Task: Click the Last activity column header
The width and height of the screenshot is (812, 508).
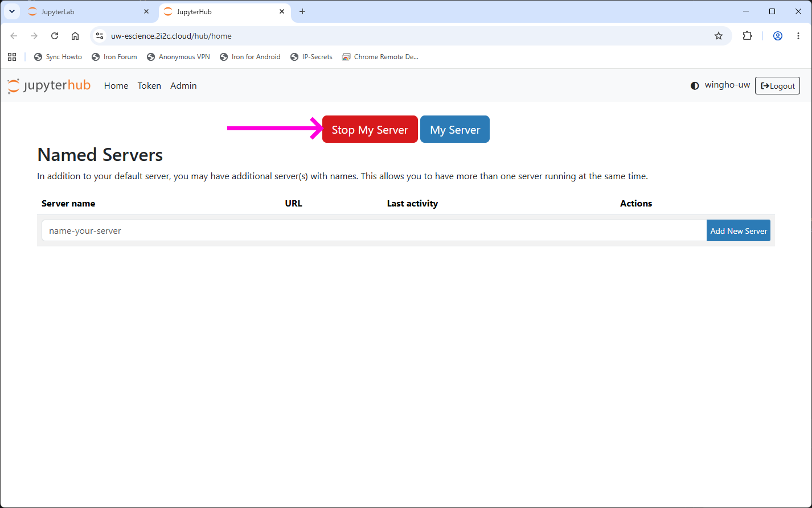Action: pos(412,204)
